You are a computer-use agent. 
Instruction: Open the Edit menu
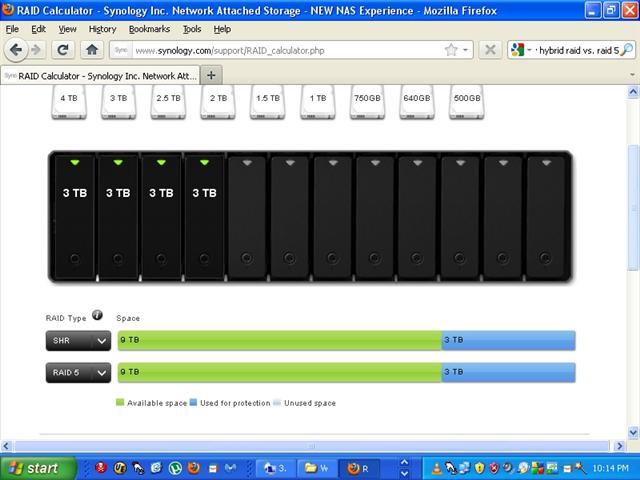[x=38, y=29]
